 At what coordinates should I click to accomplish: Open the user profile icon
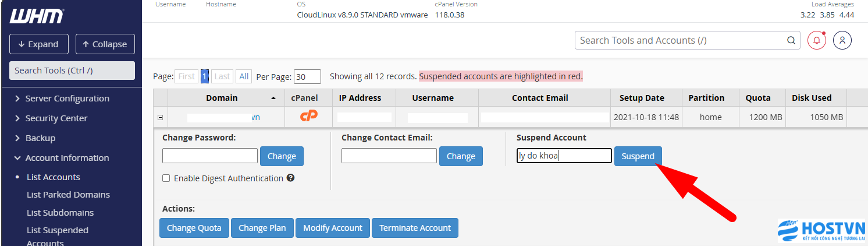click(842, 40)
